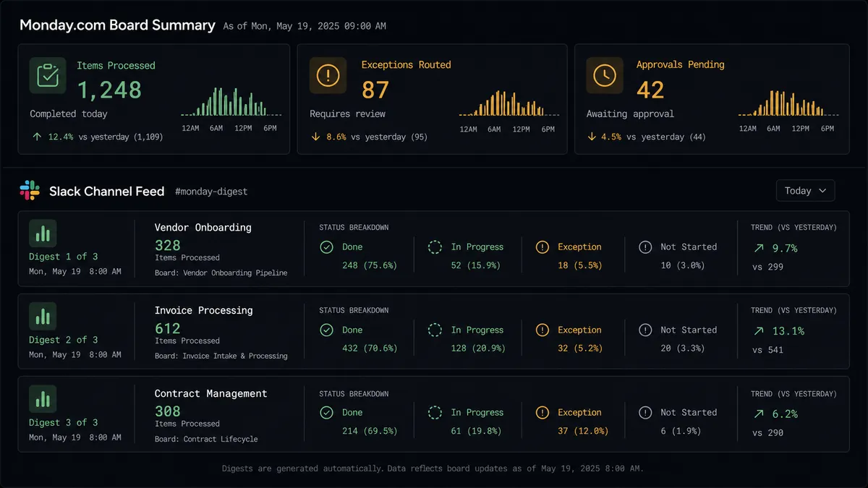Click the 32 (5.2%) Exception value
The image size is (868, 488).
[580, 348]
